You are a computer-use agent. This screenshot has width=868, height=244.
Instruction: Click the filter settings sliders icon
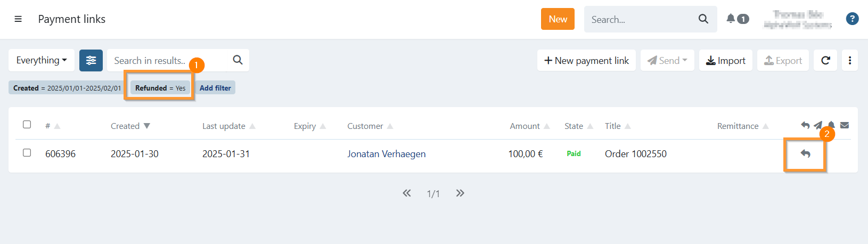pyautogui.click(x=91, y=60)
